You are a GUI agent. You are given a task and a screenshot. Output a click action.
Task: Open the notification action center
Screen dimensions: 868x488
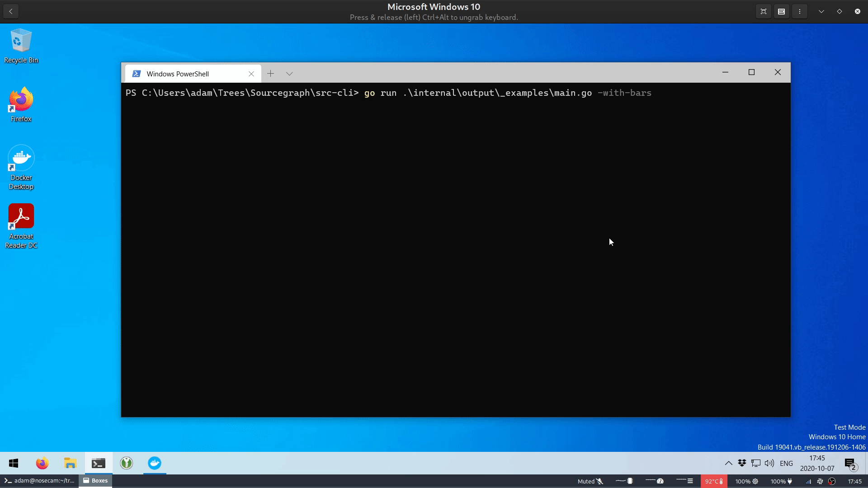pyautogui.click(x=850, y=463)
